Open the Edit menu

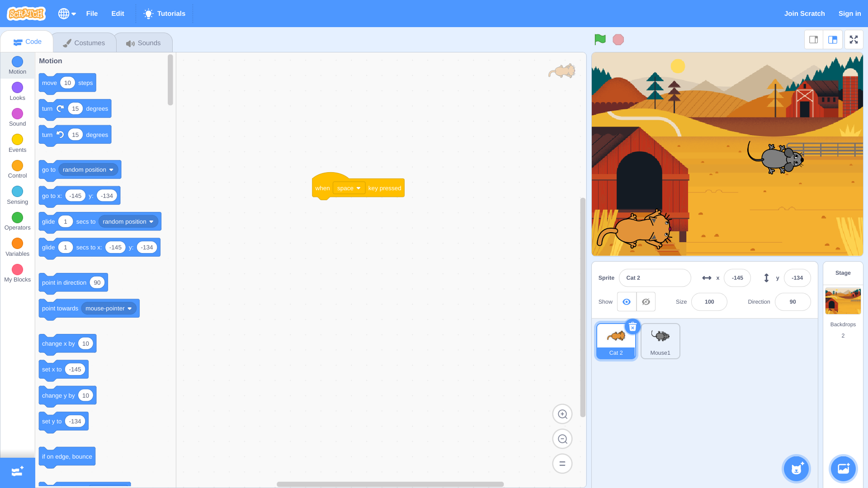tap(118, 14)
